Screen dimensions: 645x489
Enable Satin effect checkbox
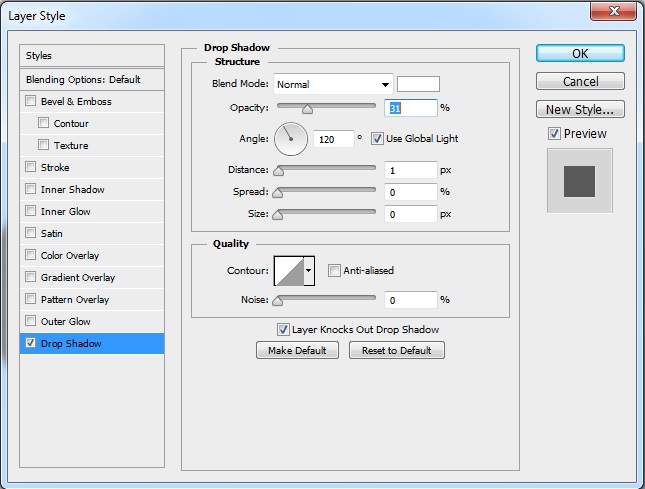click(30, 233)
